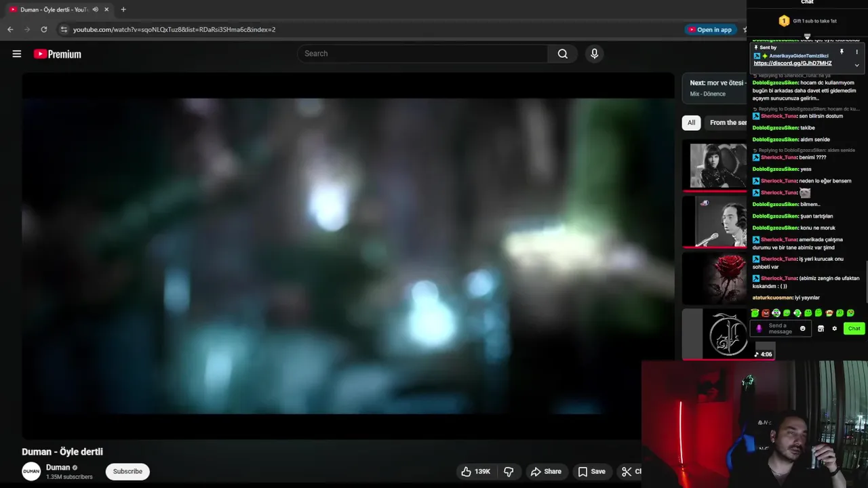The image size is (868, 488).
Task: Click the magnifier search button
Action: click(562, 54)
